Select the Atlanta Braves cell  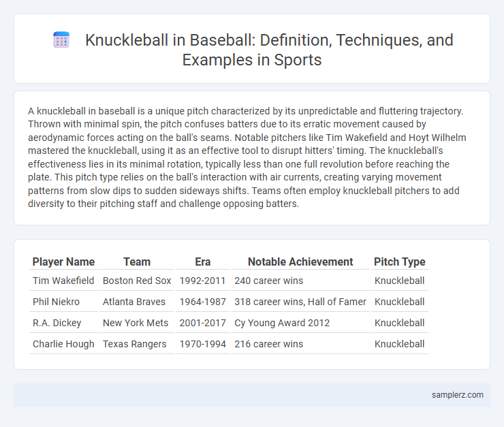137,302
